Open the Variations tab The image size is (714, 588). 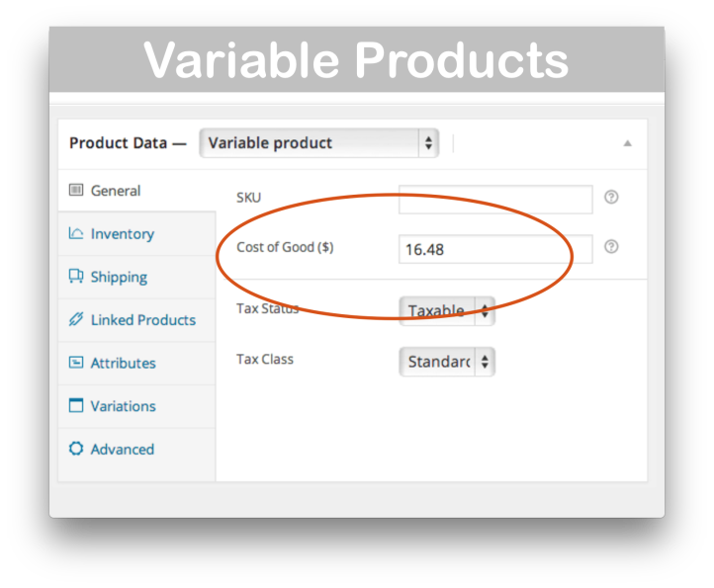coord(123,406)
